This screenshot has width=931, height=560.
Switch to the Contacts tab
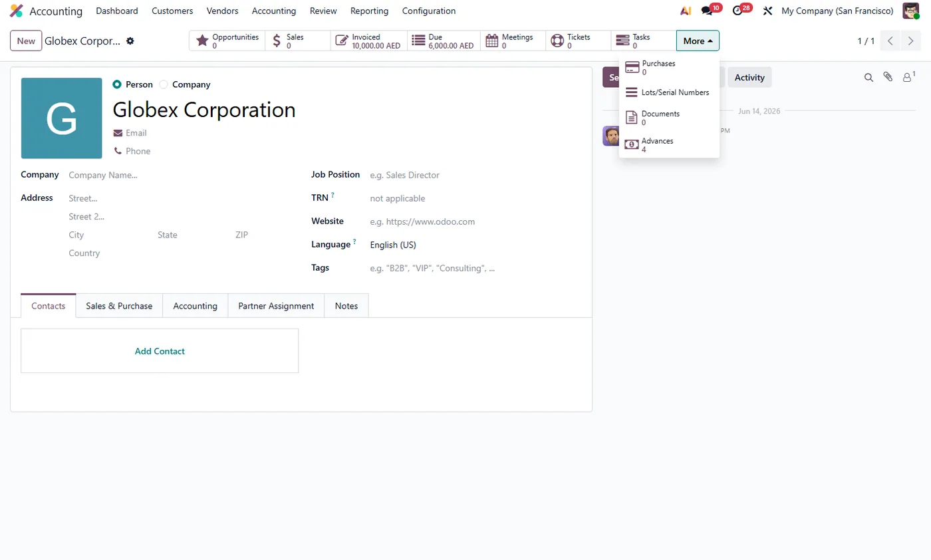[49, 306]
